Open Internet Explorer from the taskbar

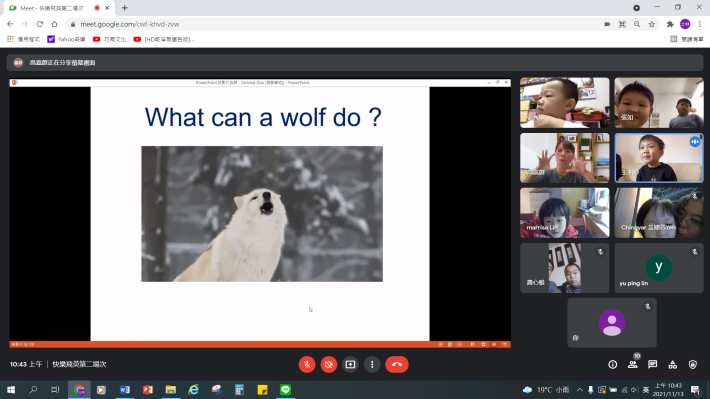pos(194,389)
